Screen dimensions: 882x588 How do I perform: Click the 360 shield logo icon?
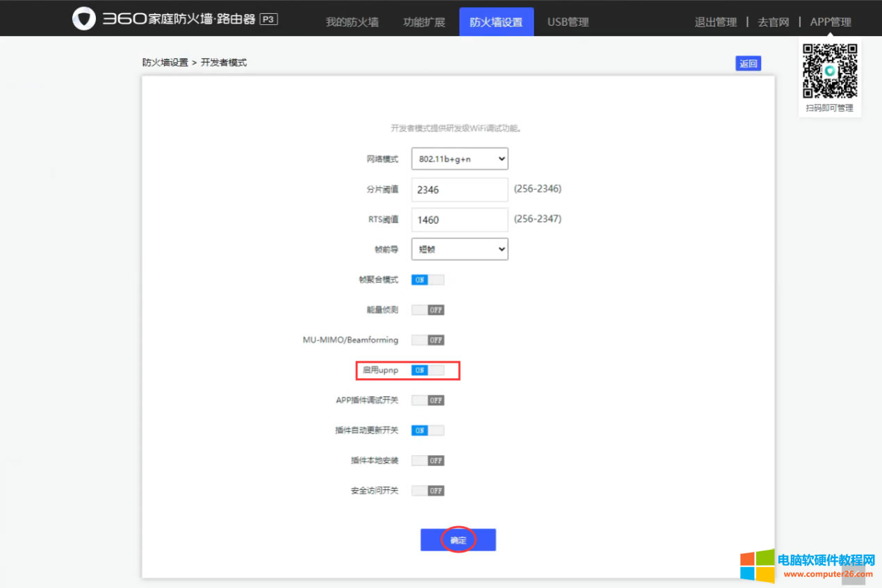(x=83, y=18)
